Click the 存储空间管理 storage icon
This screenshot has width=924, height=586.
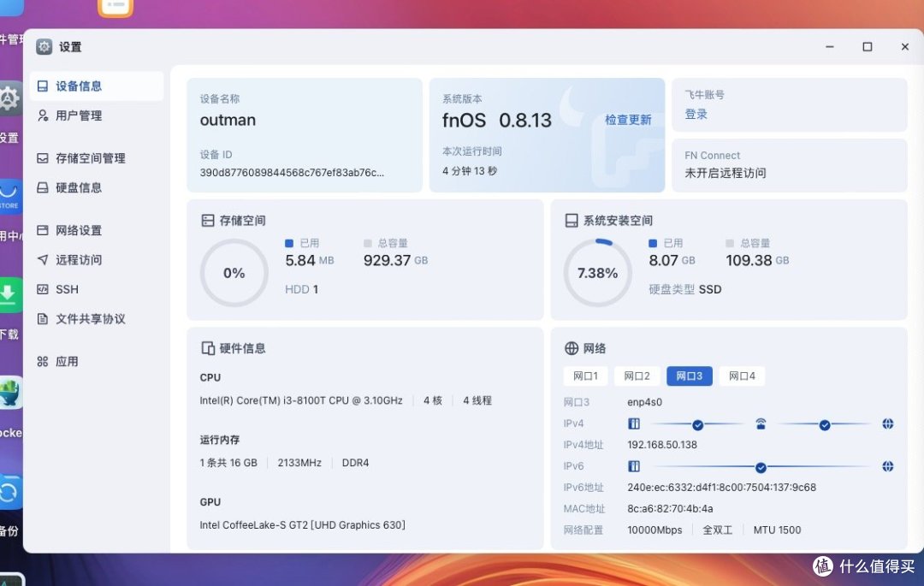[43, 158]
